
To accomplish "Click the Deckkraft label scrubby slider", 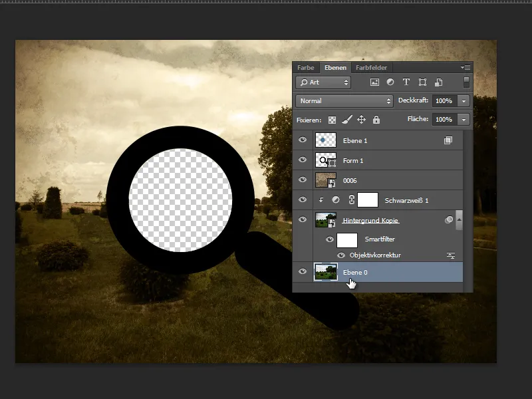I will 413,100.
